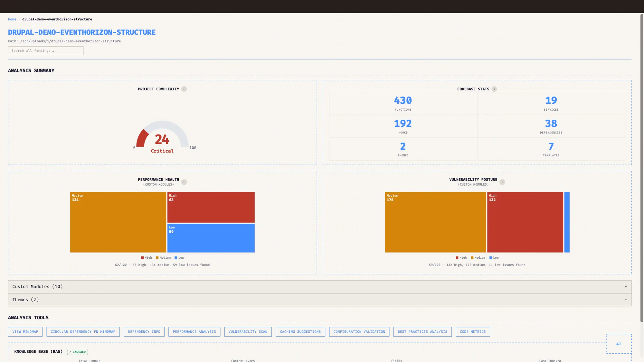Toggle Low legend in Performance Health chart
Viewport: 644px width, 362px height.
click(179, 258)
